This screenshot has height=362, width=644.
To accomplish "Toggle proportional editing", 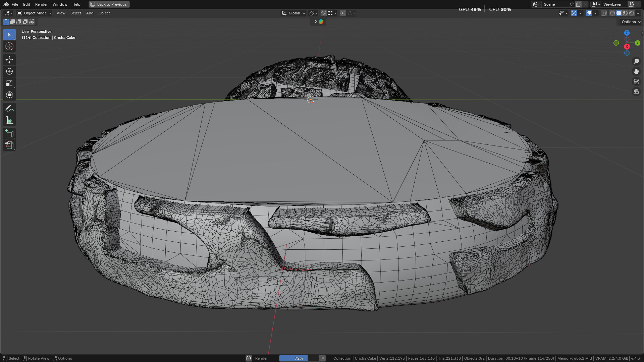I will tap(342, 13).
